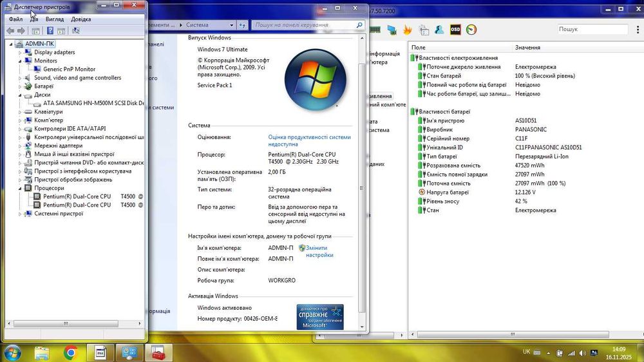Image resolution: width=644 pixels, height=362 pixels.
Task: Open Google Chrome from the taskbar
Action: pos(71,352)
